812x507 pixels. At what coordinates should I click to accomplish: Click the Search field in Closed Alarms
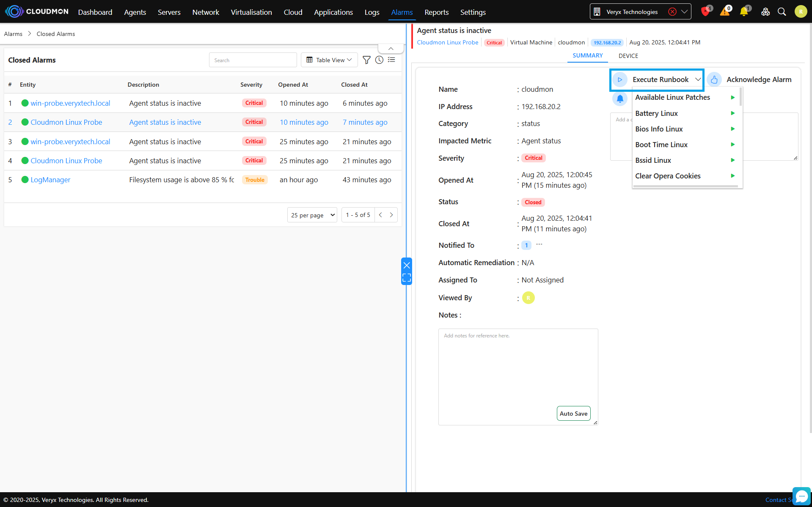click(x=253, y=60)
